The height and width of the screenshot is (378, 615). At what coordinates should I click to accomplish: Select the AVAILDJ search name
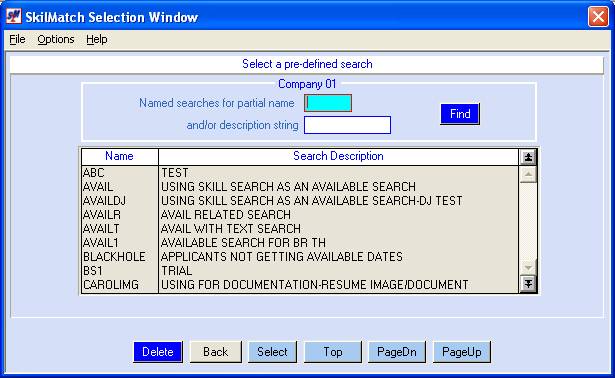(104, 201)
